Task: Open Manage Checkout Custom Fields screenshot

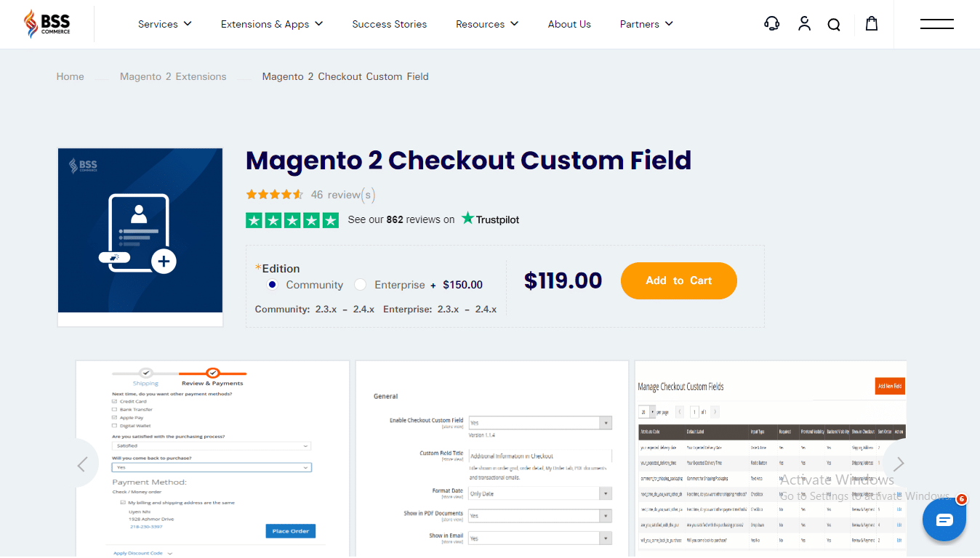Action: (771, 458)
